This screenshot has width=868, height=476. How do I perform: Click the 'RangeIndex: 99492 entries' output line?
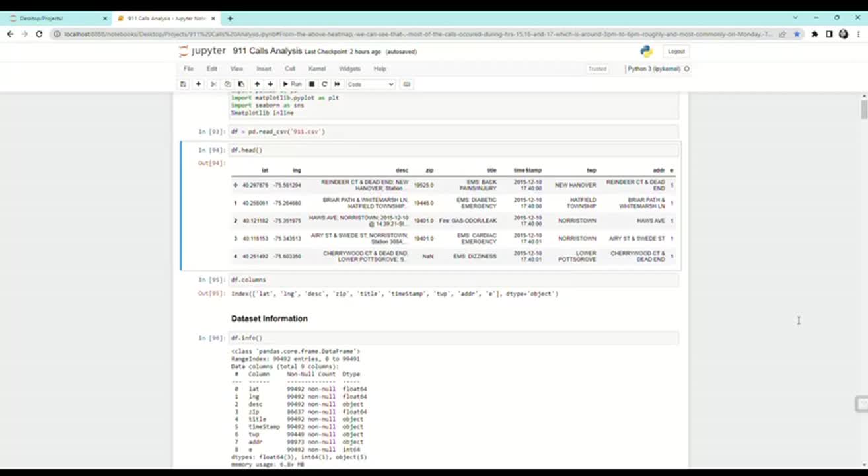coord(295,358)
